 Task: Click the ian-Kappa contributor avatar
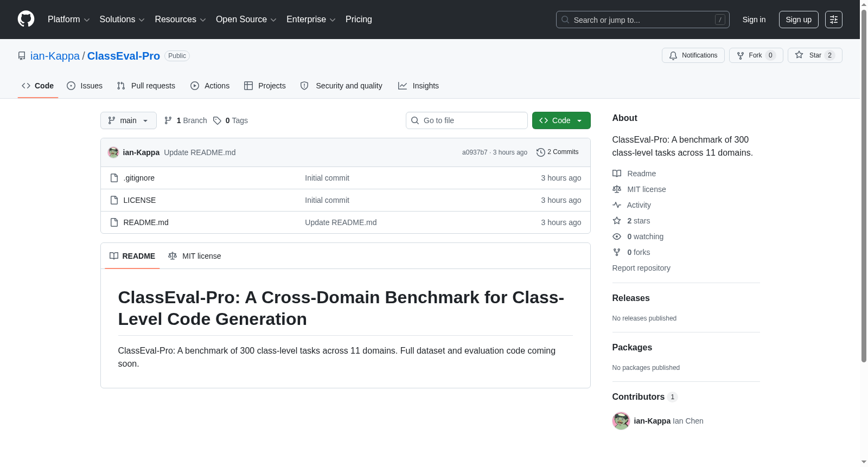click(621, 421)
